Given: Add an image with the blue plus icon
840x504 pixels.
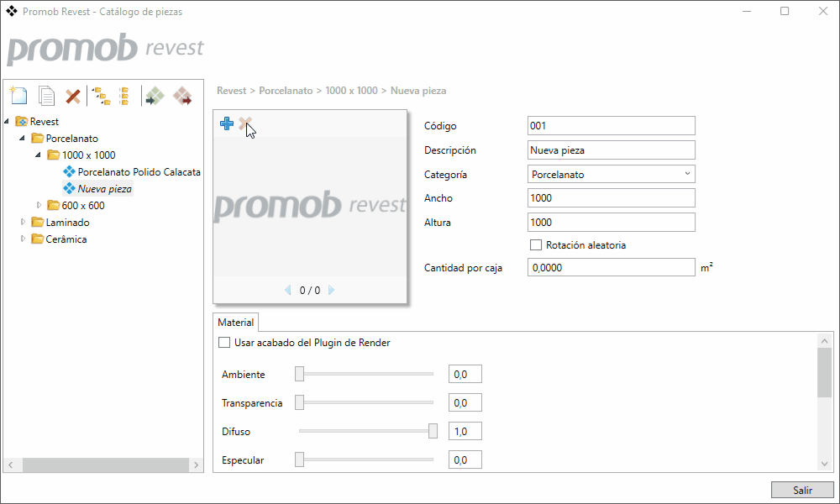Looking at the screenshot, I should pyautogui.click(x=227, y=123).
